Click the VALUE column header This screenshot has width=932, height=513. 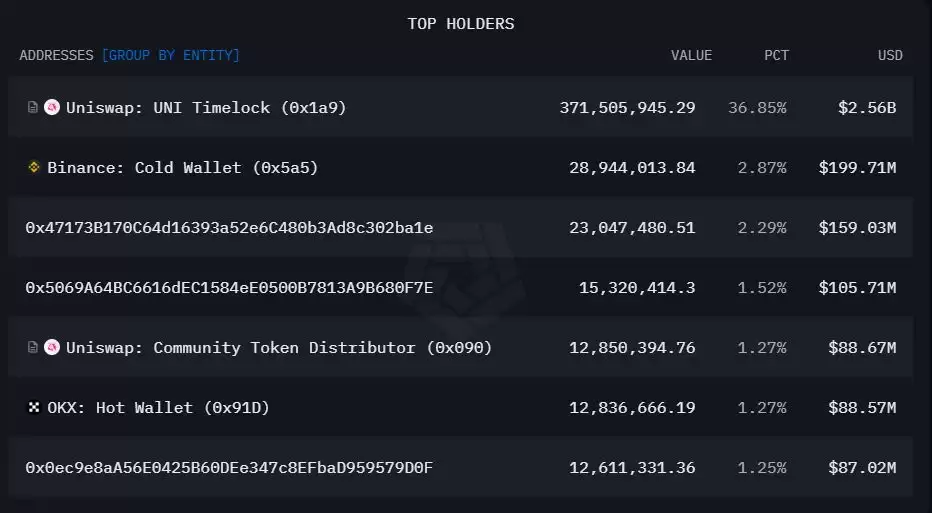coord(691,55)
